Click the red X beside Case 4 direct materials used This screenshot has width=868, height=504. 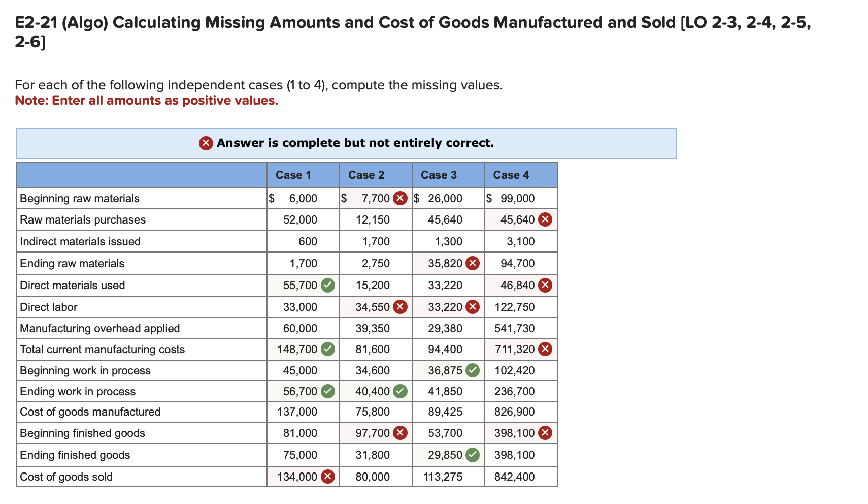pyautogui.click(x=545, y=285)
